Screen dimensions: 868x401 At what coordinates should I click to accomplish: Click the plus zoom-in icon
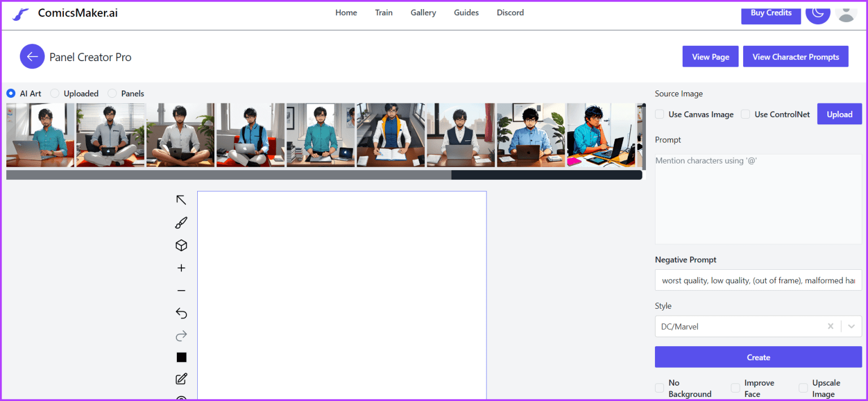(x=181, y=268)
